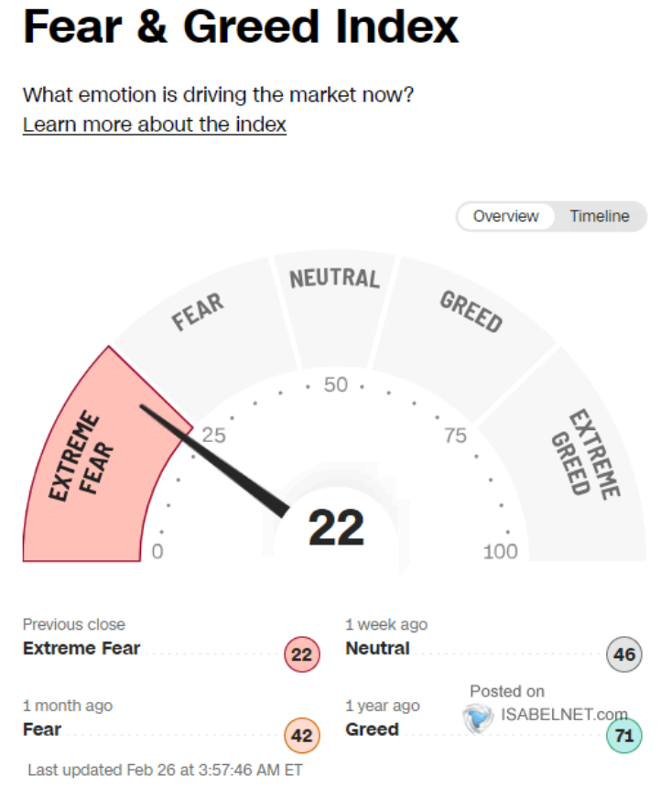
Task: Switch to the Timeline view
Action: tap(599, 216)
